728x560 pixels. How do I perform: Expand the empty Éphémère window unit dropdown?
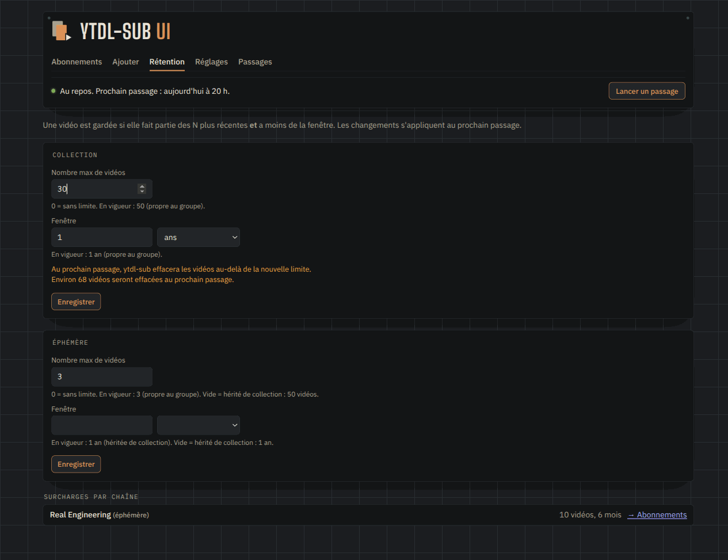point(199,425)
